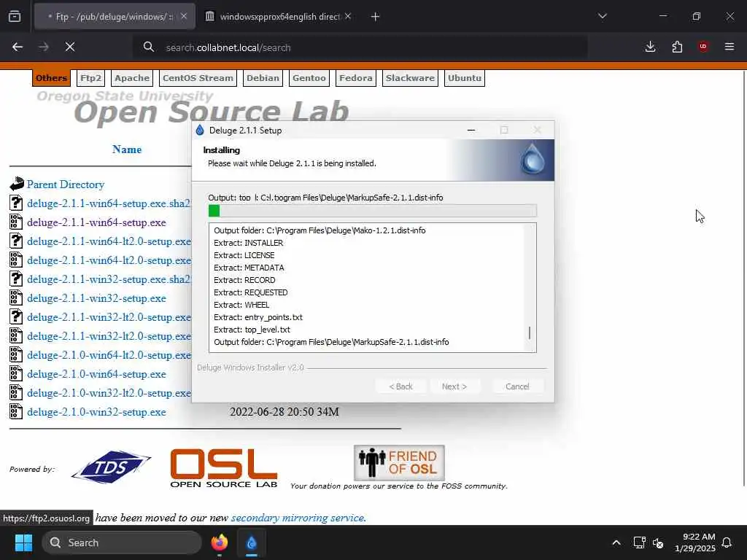Click Cancel in the Deluge Setup dialog
747x560 pixels.
click(x=517, y=386)
